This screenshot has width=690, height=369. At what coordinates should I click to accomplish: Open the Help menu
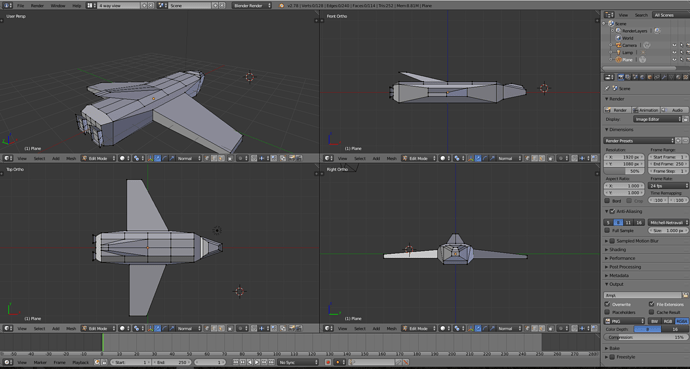point(77,6)
